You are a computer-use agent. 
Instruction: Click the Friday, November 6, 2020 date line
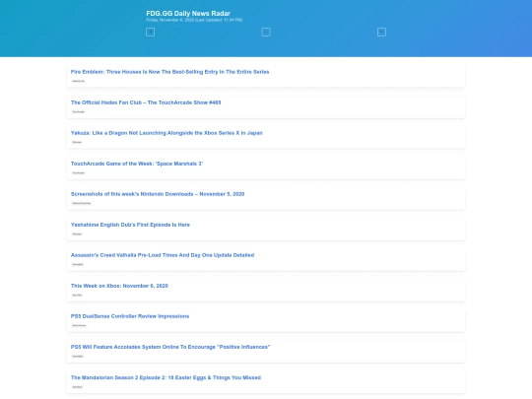(x=194, y=20)
